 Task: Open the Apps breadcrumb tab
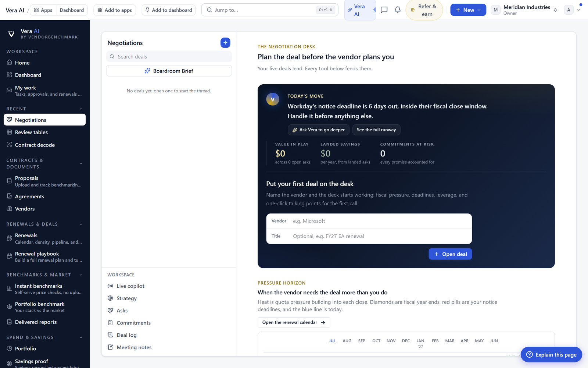pos(43,10)
